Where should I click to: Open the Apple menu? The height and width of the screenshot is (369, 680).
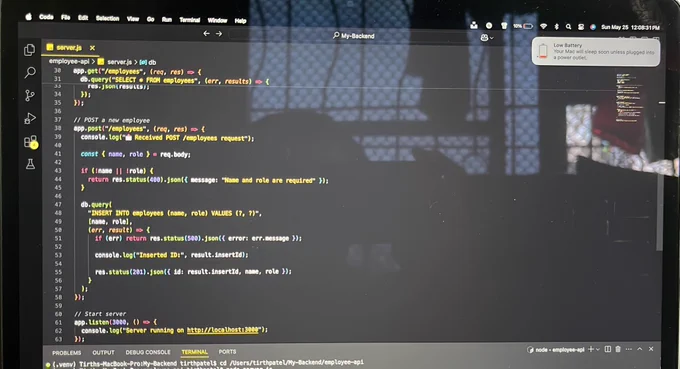29,16
